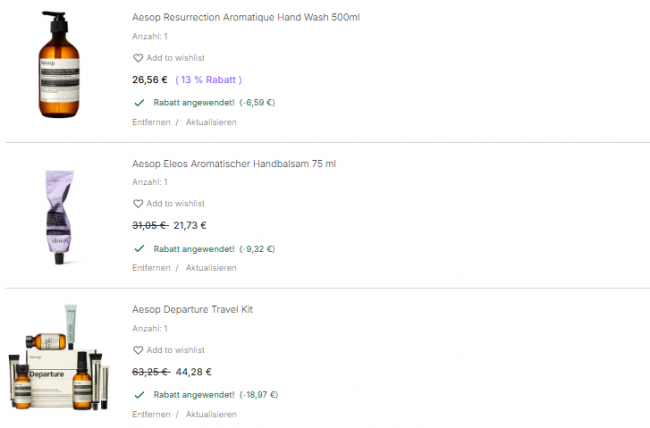Click Aktualisieren for the Departure Travel Kit
The width and height of the screenshot is (650, 428).
210,414
